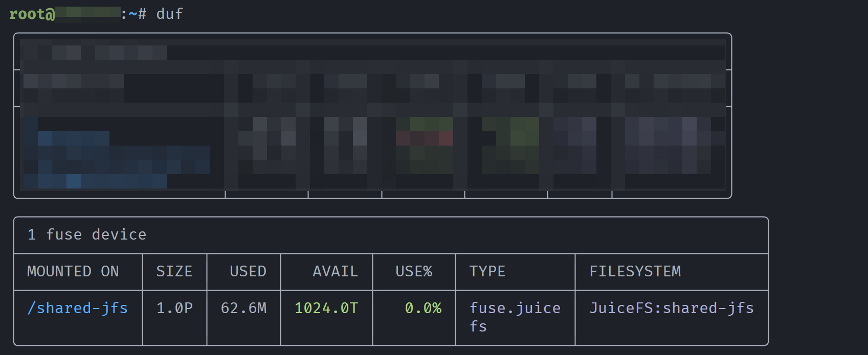Image resolution: width=868 pixels, height=355 pixels.
Task: Click the SIZE column header
Action: pyautogui.click(x=174, y=272)
